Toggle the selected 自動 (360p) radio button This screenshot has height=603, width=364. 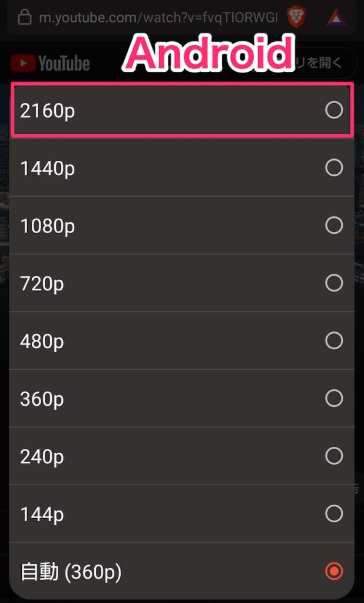(x=333, y=571)
